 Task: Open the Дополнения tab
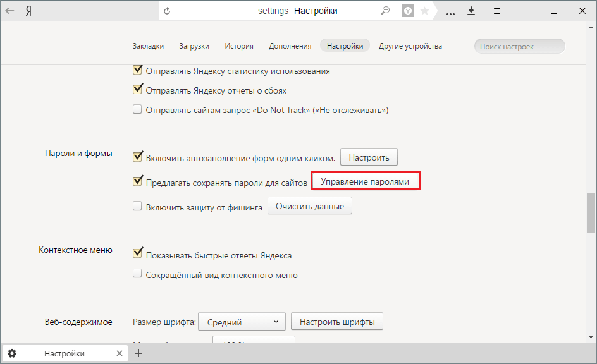290,46
